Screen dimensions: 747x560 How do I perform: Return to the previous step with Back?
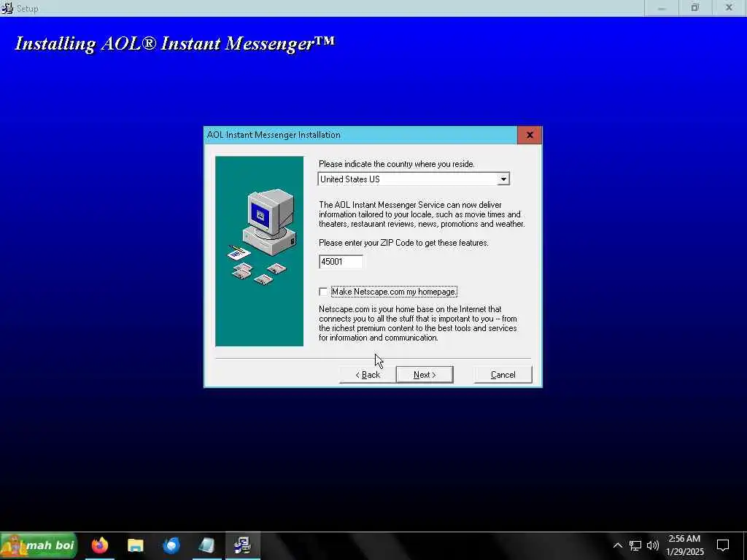coord(368,375)
